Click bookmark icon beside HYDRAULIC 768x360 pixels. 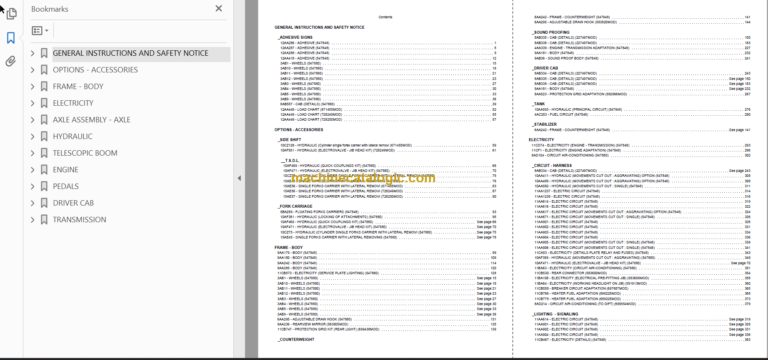click(x=44, y=137)
